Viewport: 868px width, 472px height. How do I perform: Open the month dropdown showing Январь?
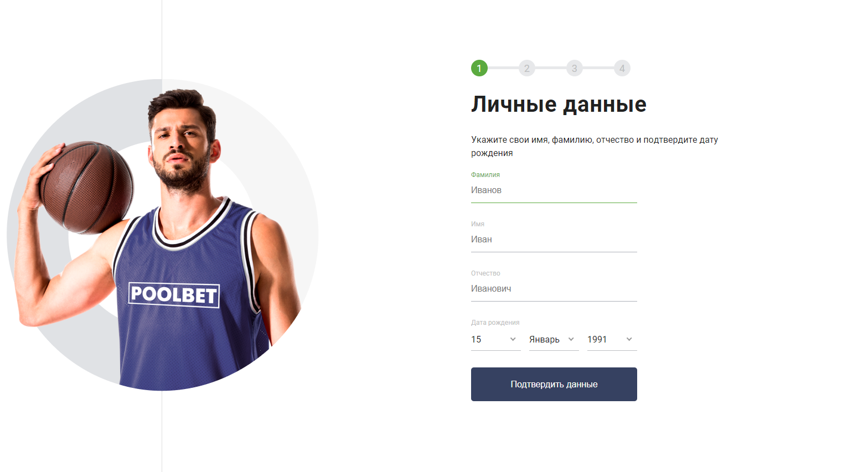554,339
